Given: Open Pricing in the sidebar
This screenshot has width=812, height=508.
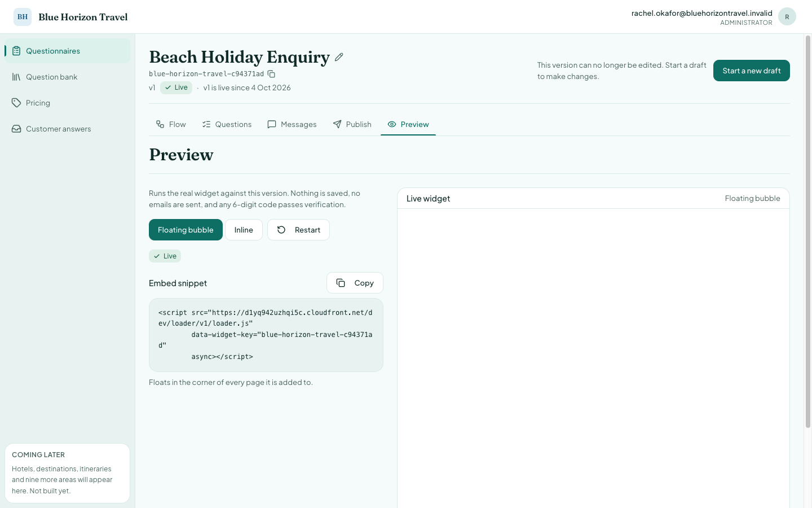Looking at the screenshot, I should pyautogui.click(x=67, y=103).
